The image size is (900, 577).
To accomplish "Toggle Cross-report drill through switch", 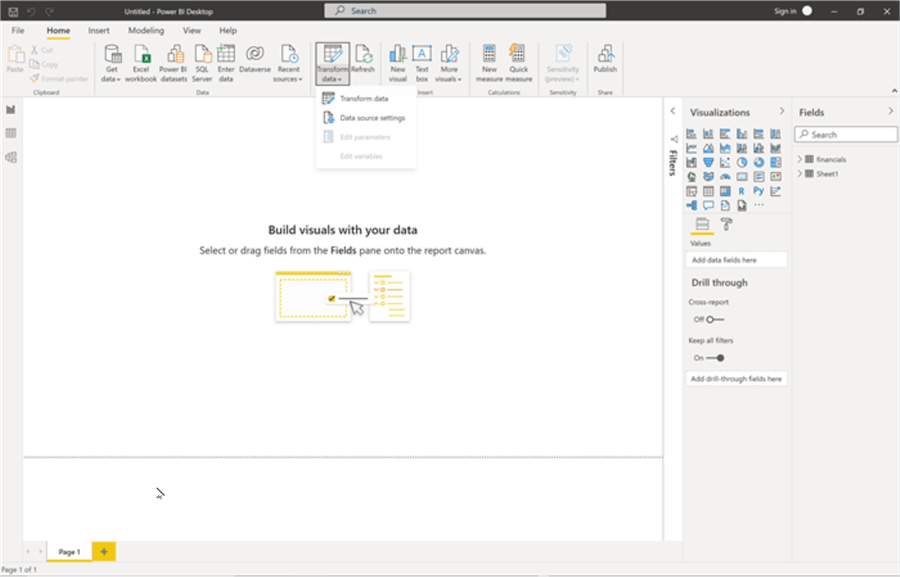I will 714,319.
